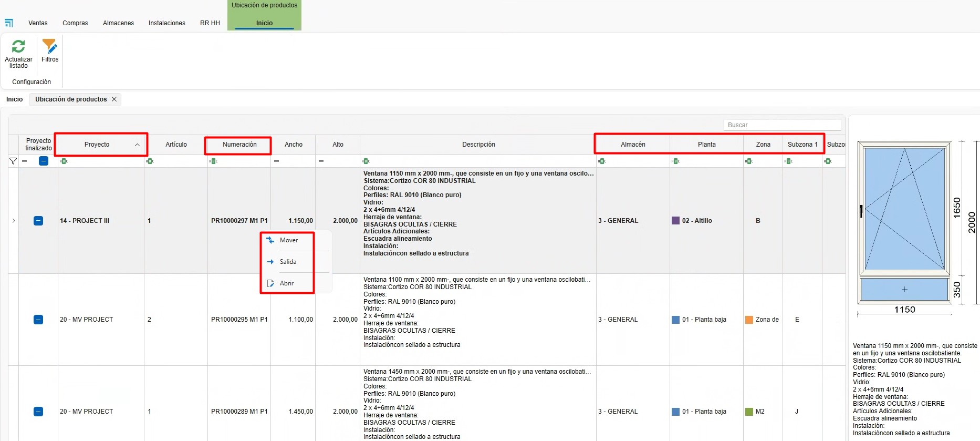
Task: Toggle Proyecto finalizado checkbox for 14 - PROJECT III
Action: tap(38, 221)
